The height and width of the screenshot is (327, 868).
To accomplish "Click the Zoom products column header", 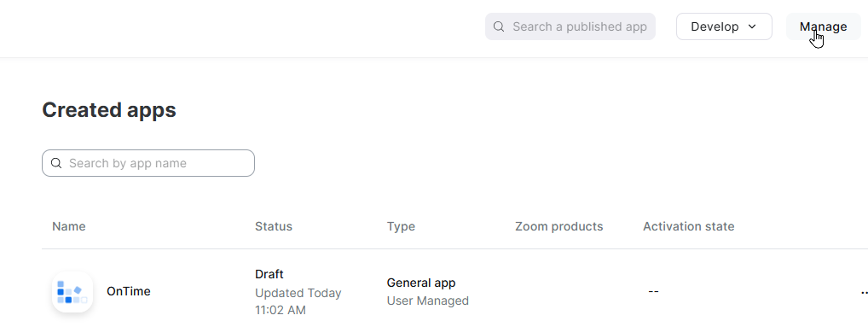I will coord(559,226).
